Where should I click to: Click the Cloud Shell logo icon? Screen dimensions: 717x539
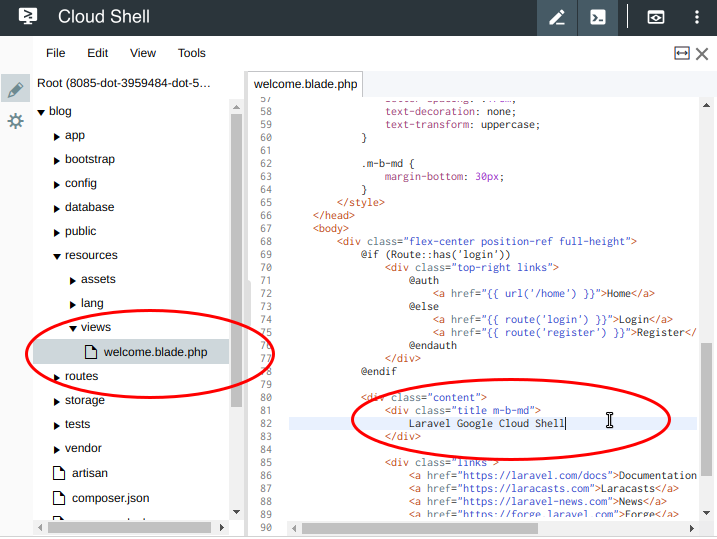pyautogui.click(x=28, y=16)
